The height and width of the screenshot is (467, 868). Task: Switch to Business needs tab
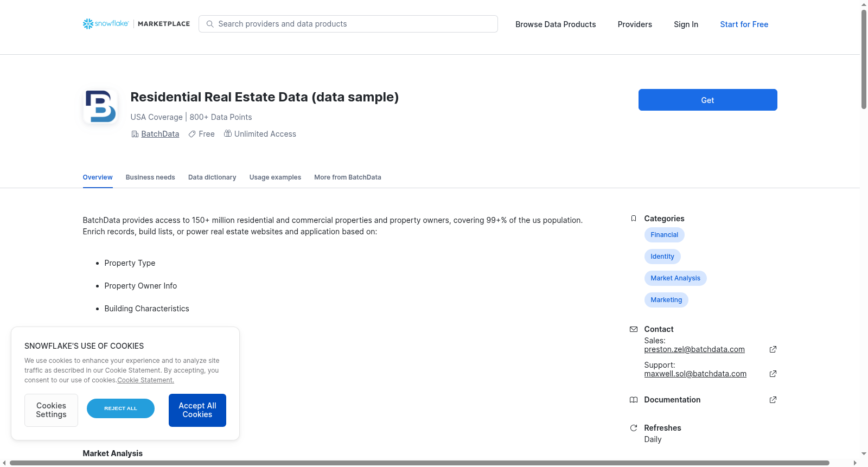[150, 177]
